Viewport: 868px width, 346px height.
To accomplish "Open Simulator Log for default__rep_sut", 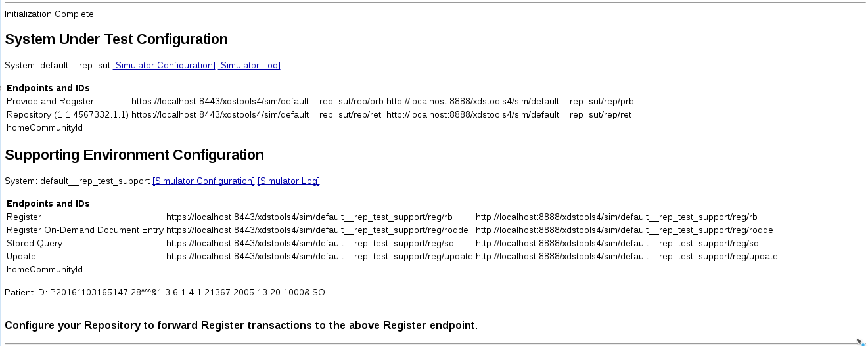I will (249, 66).
